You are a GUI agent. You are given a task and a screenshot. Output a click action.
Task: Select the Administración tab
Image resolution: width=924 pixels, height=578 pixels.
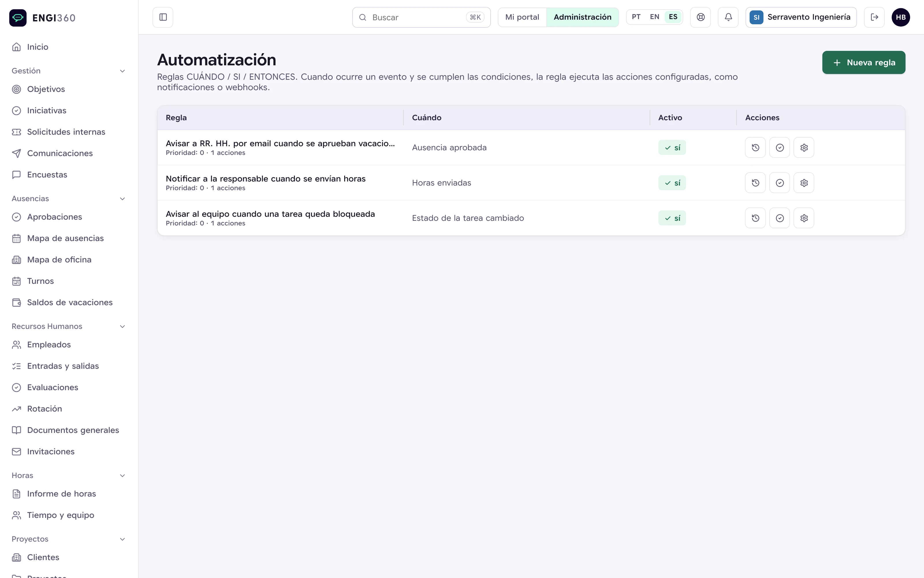[x=582, y=17]
